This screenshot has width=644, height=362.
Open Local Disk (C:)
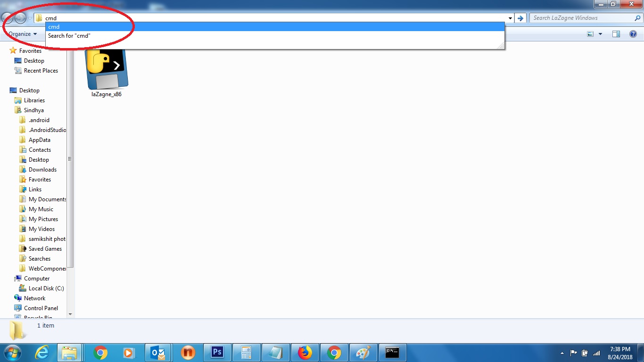click(46, 288)
